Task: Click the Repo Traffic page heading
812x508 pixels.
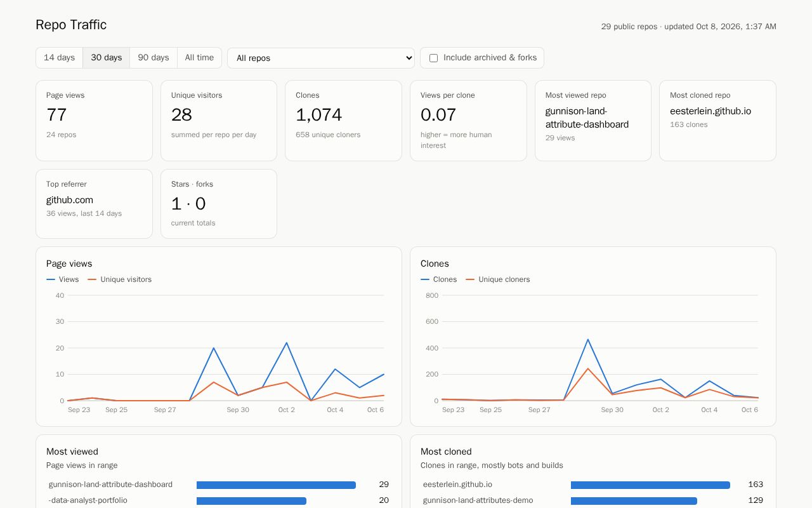Action: tap(71, 25)
